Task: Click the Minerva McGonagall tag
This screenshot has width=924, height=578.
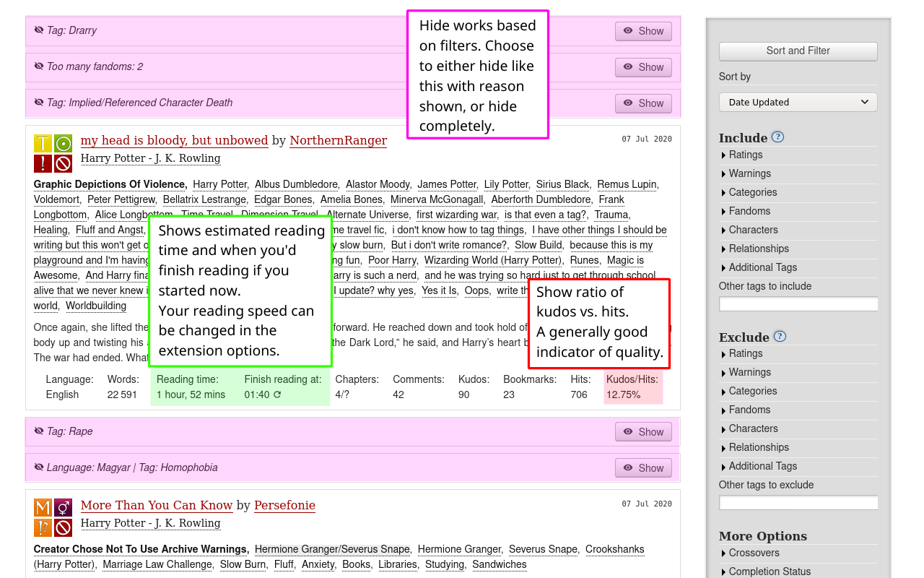Action: [x=437, y=199]
